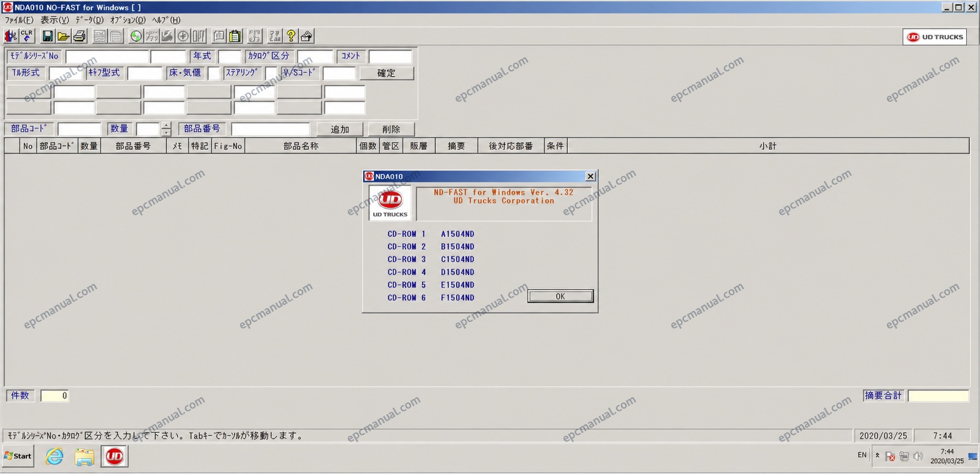The height and width of the screenshot is (474, 980).
Task: Click the EN language indicator in tray
Action: 862,455
